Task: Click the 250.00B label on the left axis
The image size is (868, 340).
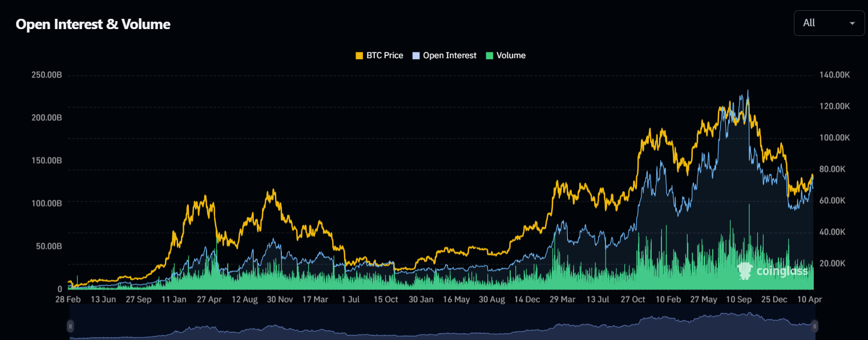Action: pyautogui.click(x=46, y=74)
